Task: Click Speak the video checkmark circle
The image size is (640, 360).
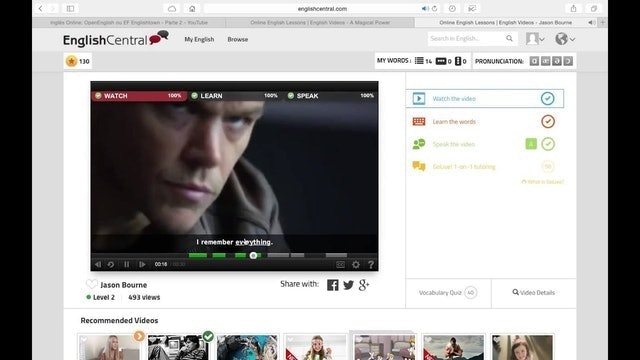Action: [x=548, y=144]
